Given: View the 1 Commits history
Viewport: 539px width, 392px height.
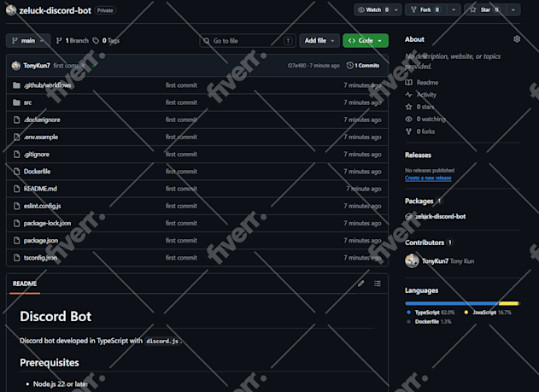Looking at the screenshot, I should (x=363, y=65).
